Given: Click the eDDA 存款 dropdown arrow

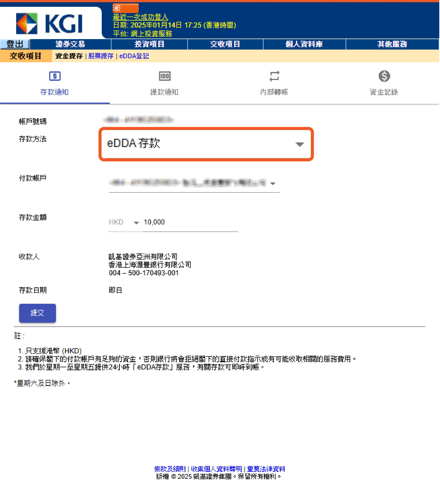Looking at the screenshot, I should pos(300,144).
